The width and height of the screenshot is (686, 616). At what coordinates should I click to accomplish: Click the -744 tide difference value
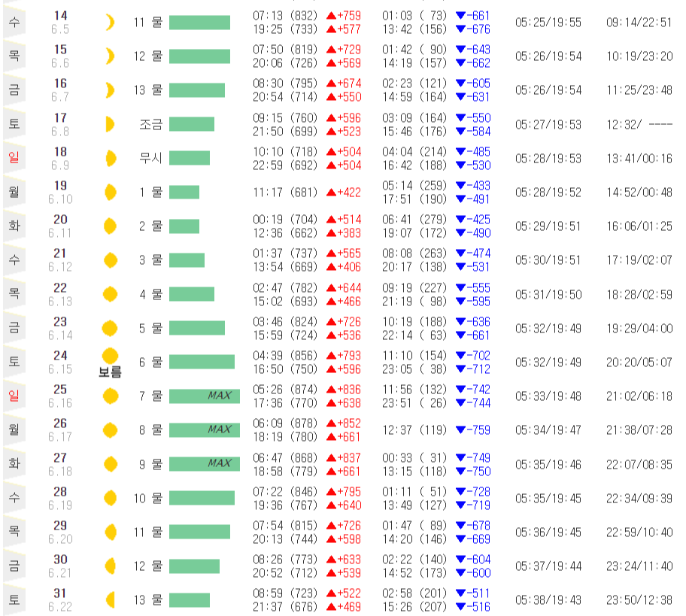[x=478, y=403]
